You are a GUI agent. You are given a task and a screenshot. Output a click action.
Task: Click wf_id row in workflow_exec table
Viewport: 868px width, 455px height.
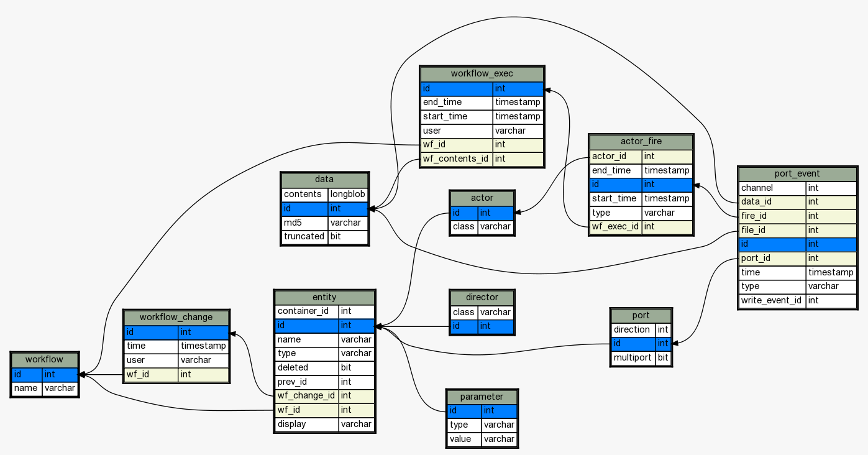pos(482,145)
